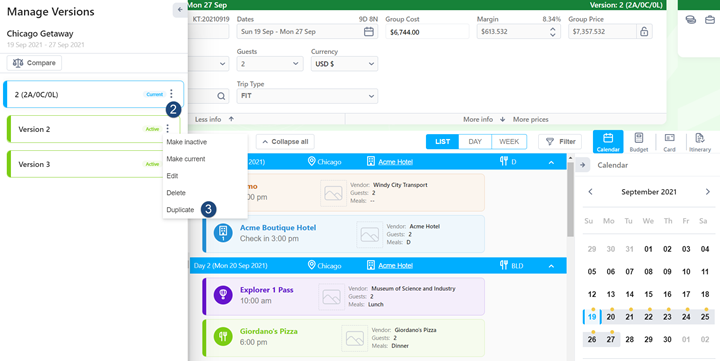Click the Collapse all button
Image resolution: width=720 pixels, height=361 pixels.
pos(285,141)
